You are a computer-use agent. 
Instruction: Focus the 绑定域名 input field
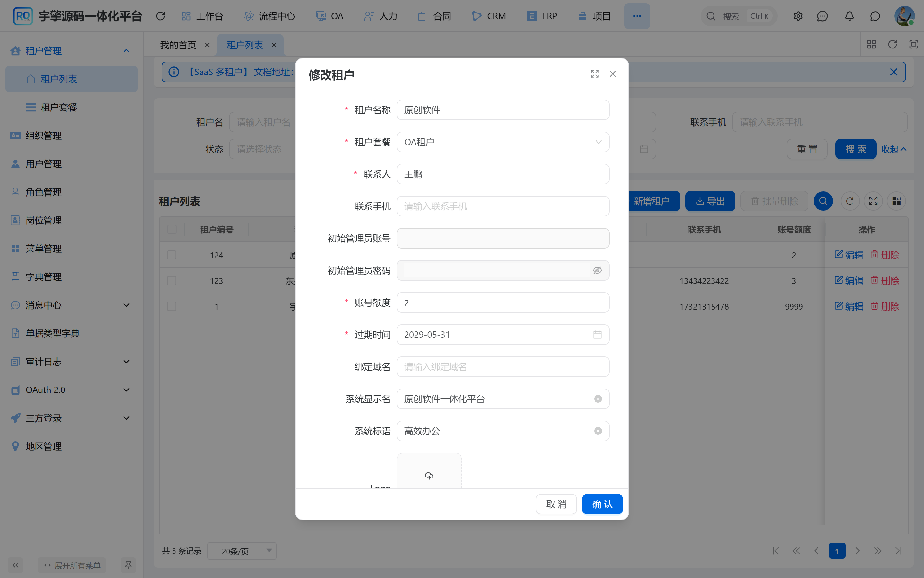click(502, 367)
